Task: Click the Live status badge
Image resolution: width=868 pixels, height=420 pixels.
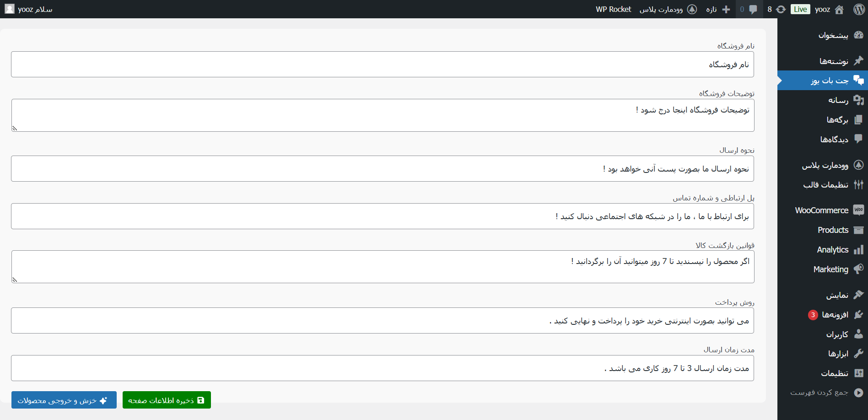Action: [x=800, y=9]
